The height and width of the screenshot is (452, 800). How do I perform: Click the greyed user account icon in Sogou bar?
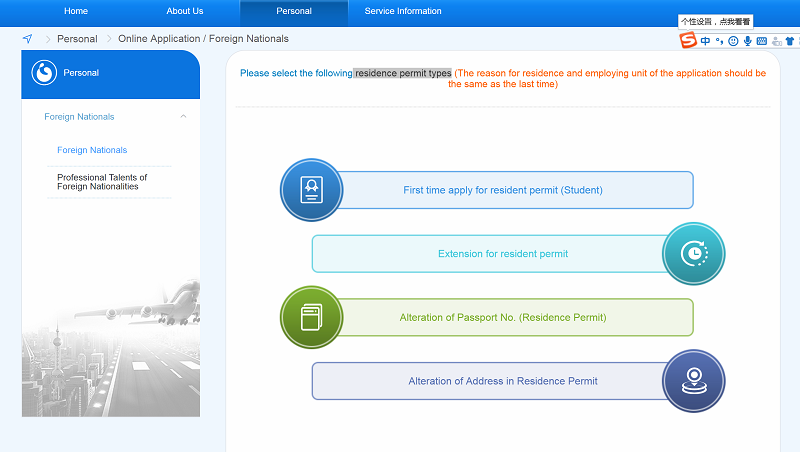click(777, 41)
